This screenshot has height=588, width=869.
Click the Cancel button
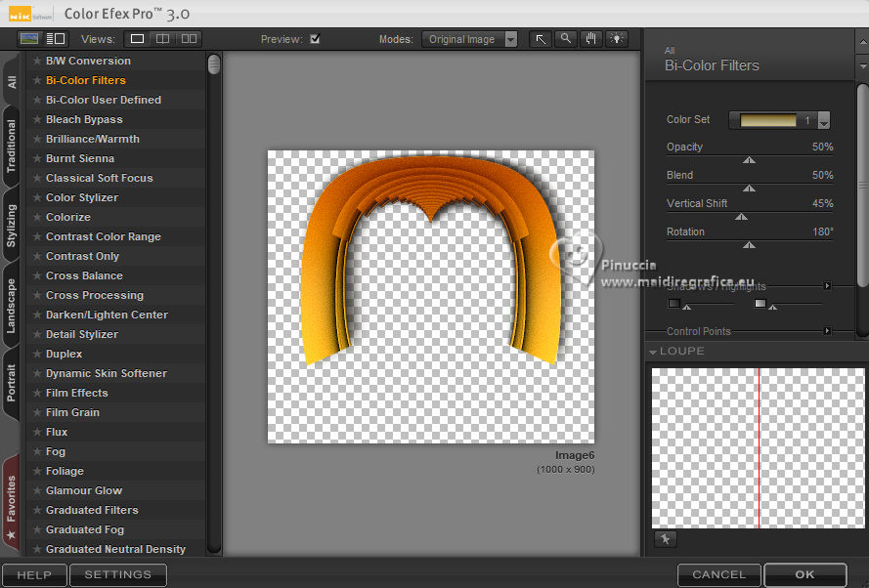point(718,574)
